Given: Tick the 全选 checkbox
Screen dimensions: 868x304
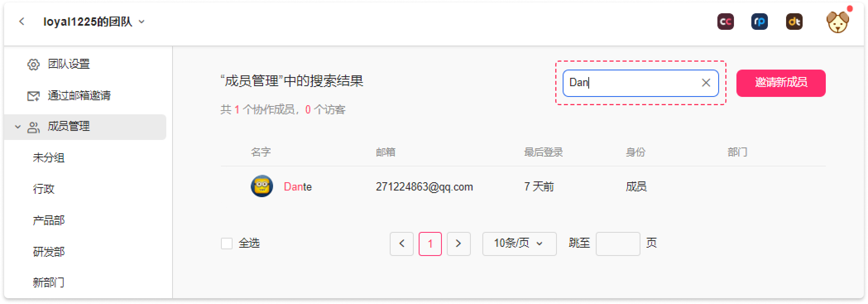Looking at the screenshot, I should point(226,243).
